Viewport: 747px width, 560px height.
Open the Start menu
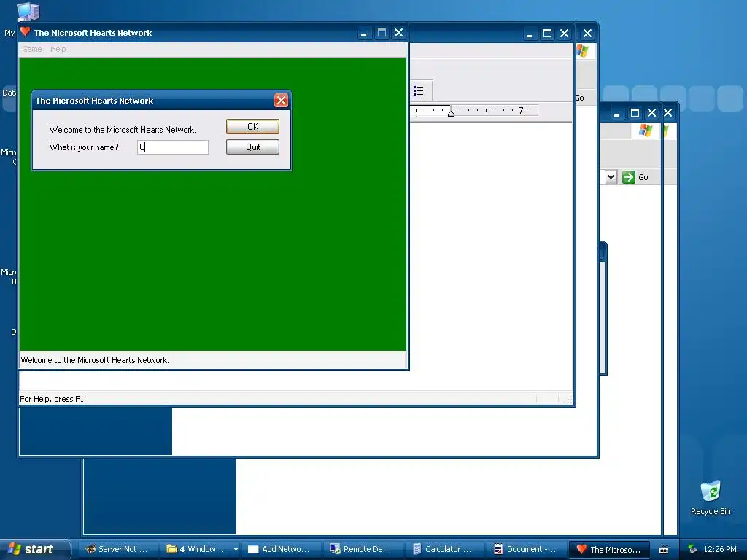tap(34, 549)
